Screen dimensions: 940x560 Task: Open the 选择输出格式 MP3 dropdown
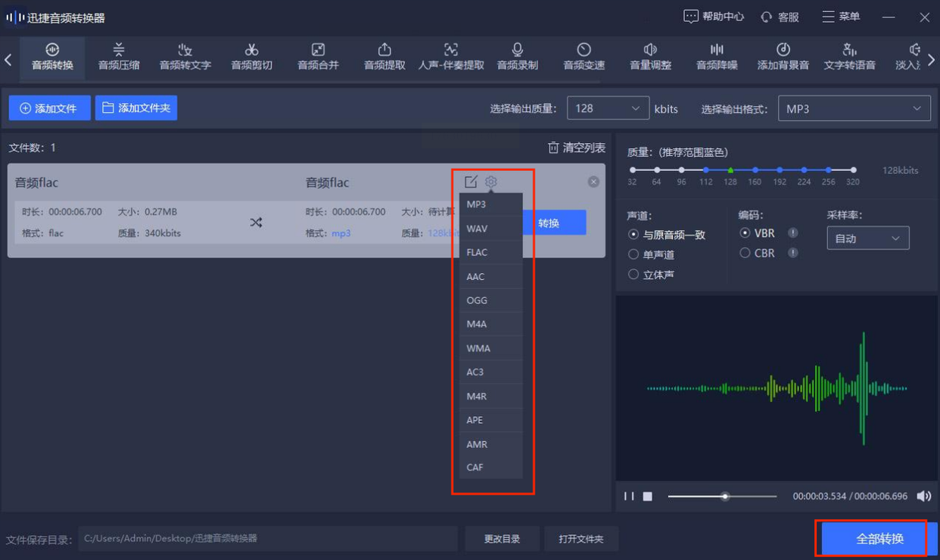[854, 108]
